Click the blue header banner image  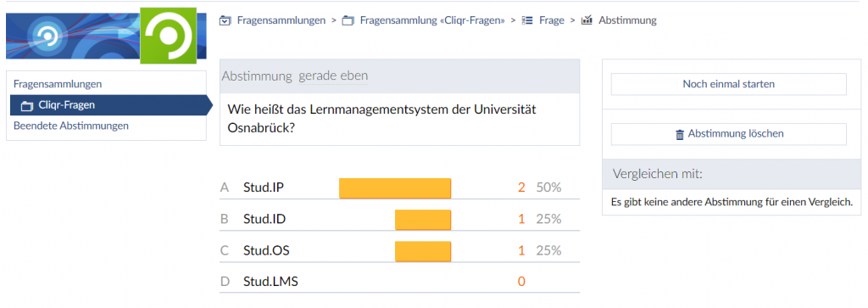tap(73, 36)
